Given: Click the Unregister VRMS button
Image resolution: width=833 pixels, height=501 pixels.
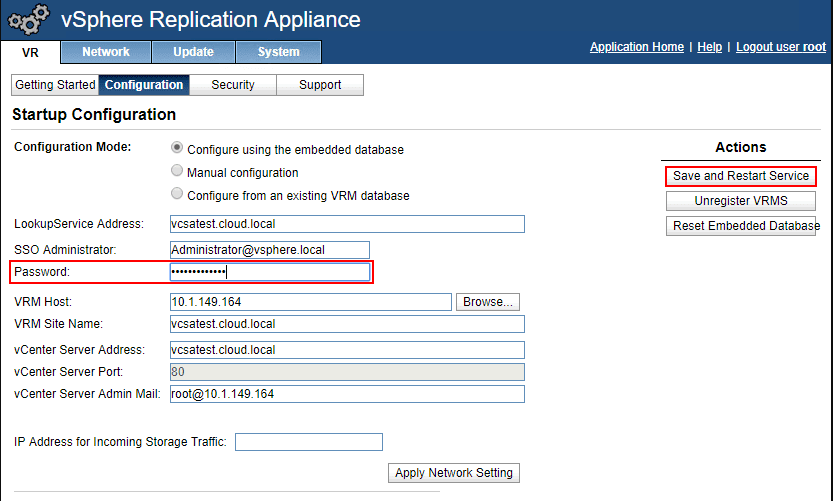Looking at the screenshot, I should tap(741, 201).
